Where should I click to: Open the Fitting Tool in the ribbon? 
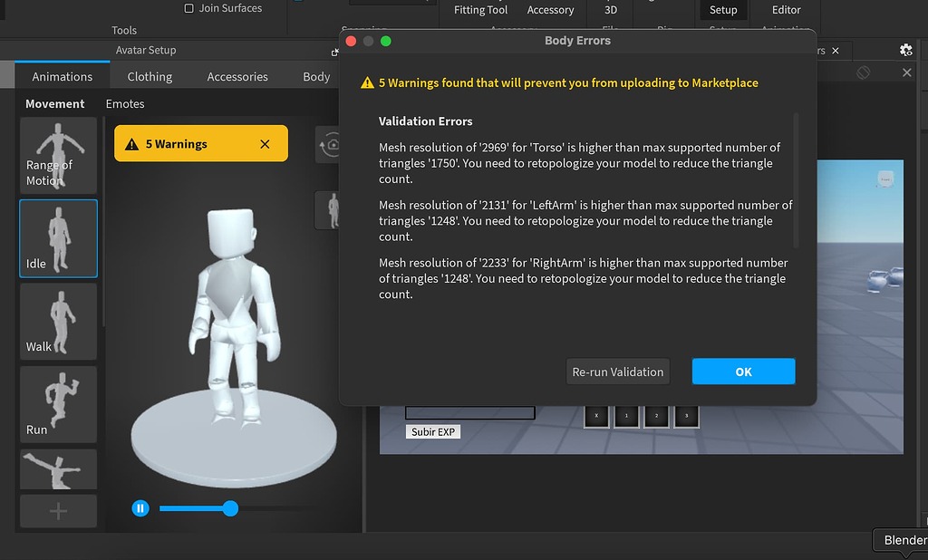[480, 10]
